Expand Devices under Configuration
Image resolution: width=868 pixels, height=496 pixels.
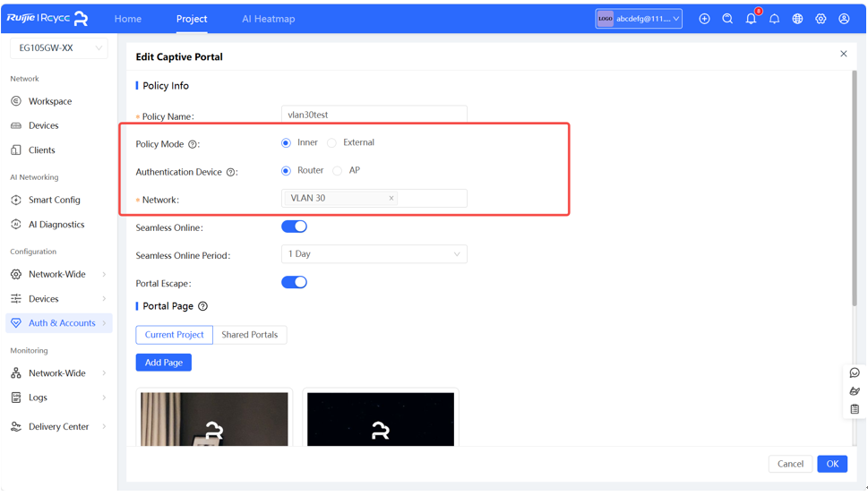point(104,298)
